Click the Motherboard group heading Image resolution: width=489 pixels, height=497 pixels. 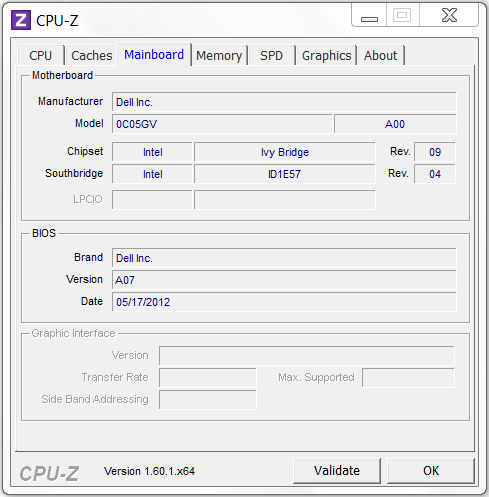click(62, 75)
